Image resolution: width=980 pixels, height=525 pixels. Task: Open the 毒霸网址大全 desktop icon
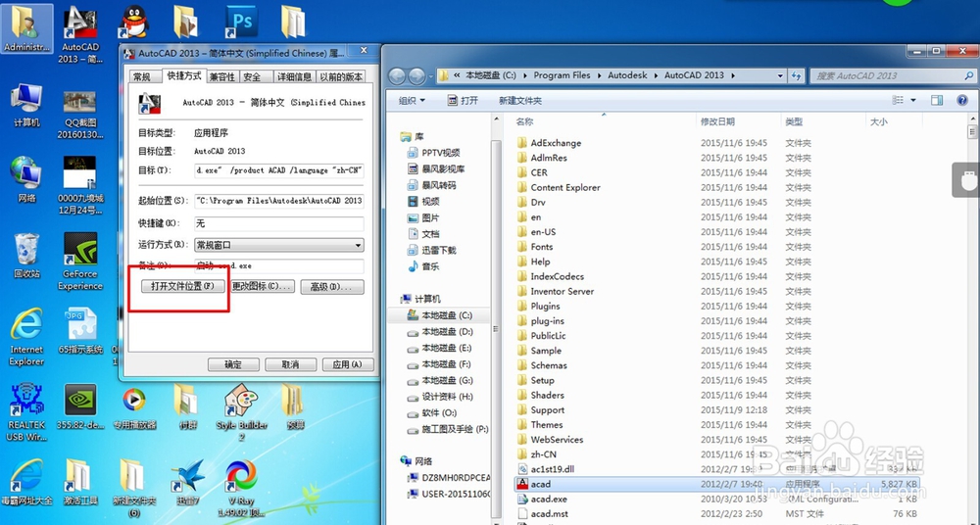pos(26,483)
